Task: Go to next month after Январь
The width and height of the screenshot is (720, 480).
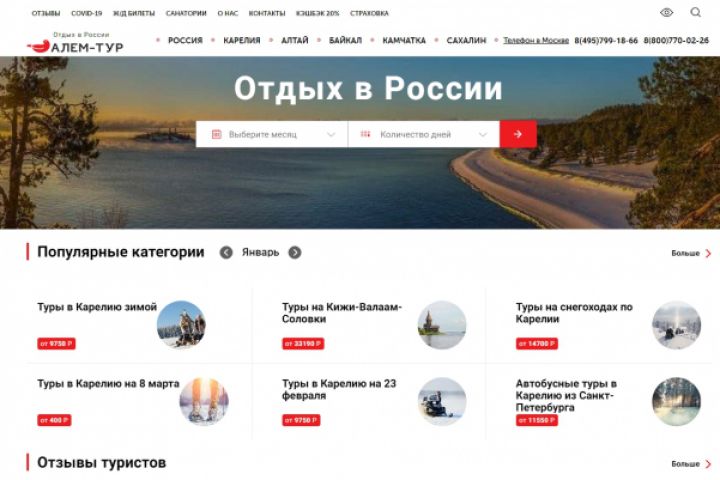Action: 295,253
